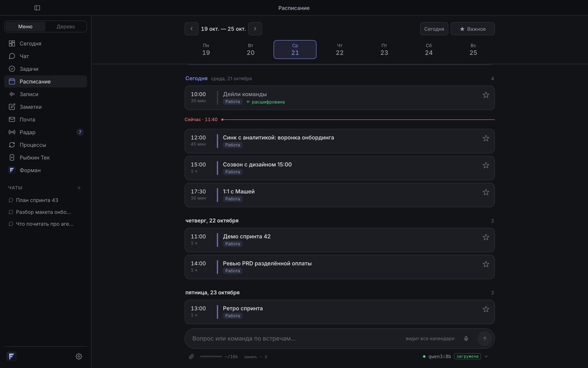This screenshot has height=368, width=588.
Task: Open Чат in the sidebar
Action: coord(46,56)
